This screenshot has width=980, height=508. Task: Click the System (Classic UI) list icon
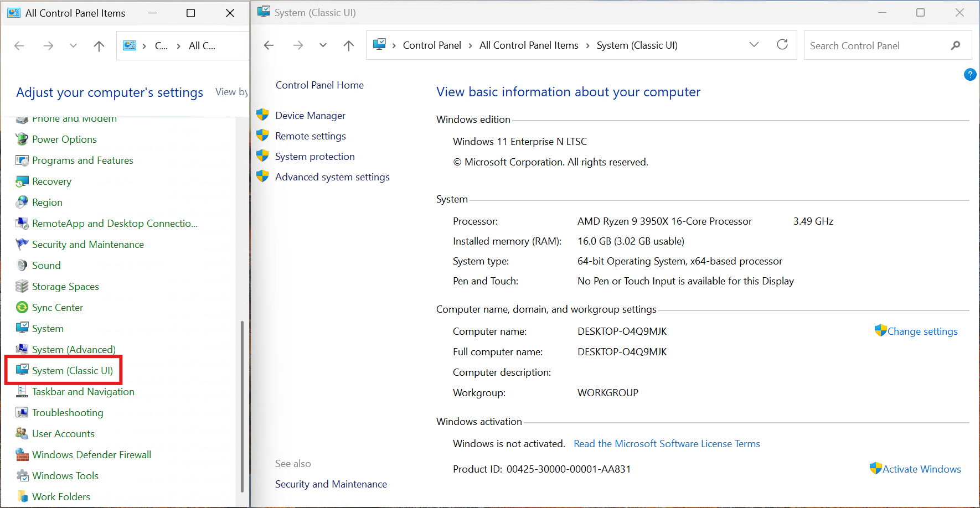(x=22, y=371)
